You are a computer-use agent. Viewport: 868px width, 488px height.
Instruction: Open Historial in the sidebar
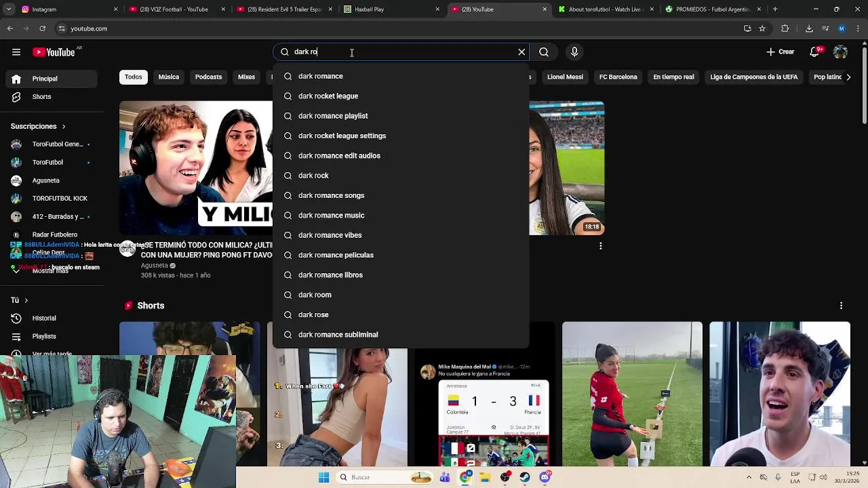[x=51, y=319]
